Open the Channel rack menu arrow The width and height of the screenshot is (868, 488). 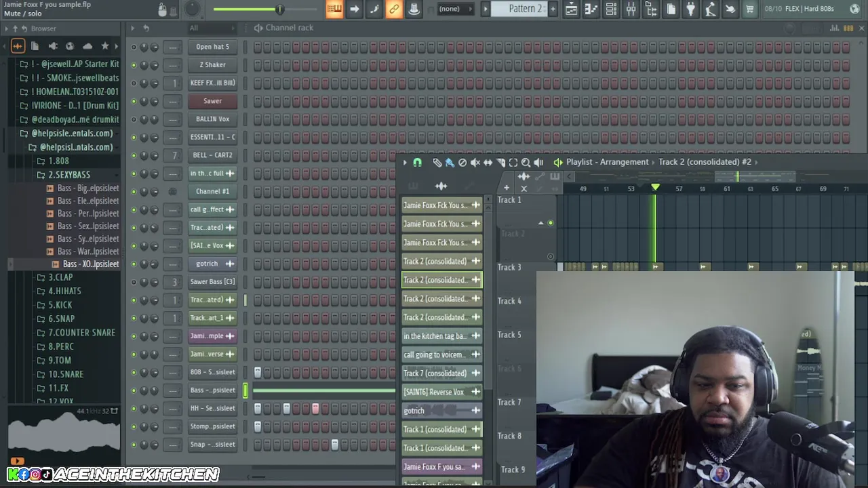133,28
